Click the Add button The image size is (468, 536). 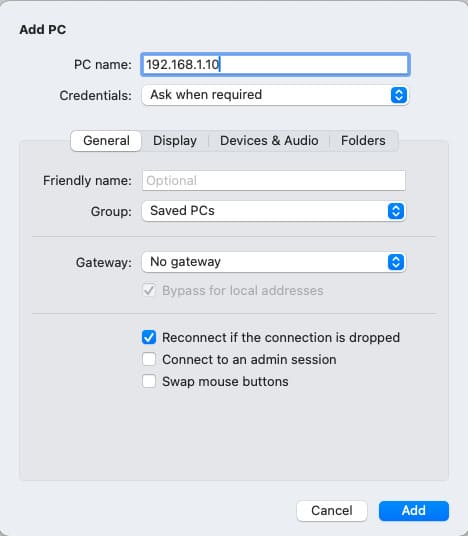point(414,511)
